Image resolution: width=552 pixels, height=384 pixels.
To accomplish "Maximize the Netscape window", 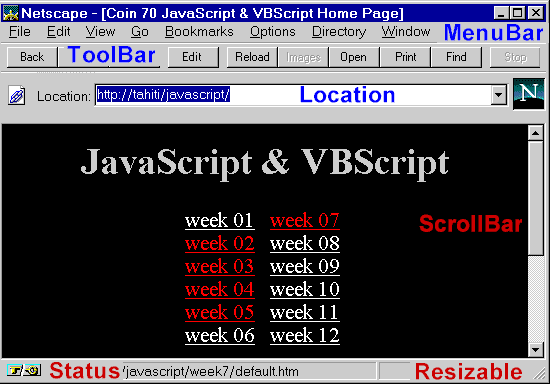I will [x=517, y=13].
